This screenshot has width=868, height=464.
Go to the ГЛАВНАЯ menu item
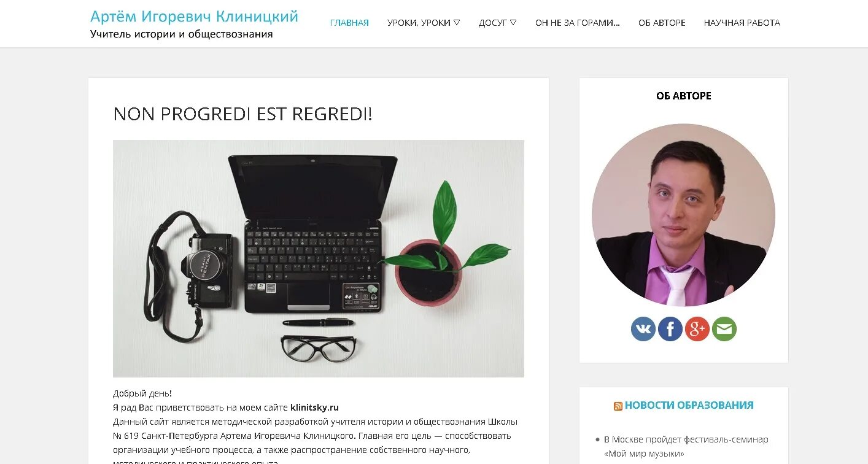click(x=349, y=23)
